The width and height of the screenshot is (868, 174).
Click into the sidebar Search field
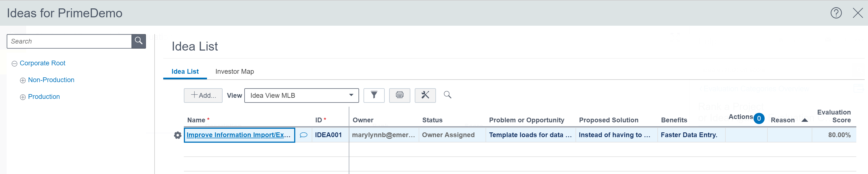[x=69, y=41]
